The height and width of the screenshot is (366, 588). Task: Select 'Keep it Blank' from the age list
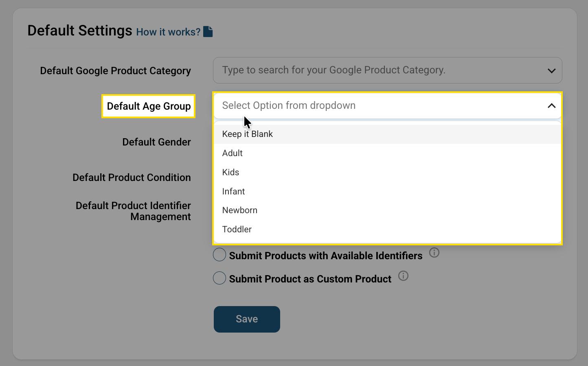click(x=248, y=134)
